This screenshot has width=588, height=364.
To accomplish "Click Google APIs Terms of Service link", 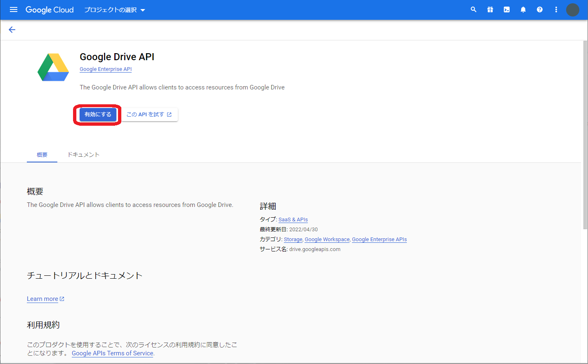I will tap(112, 353).
